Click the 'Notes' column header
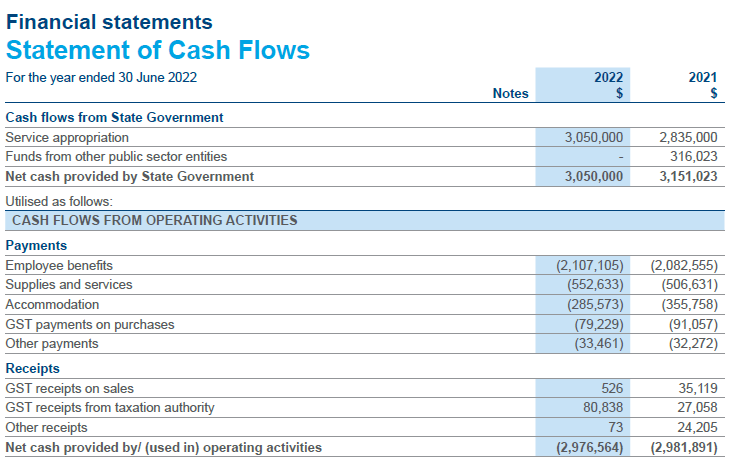Viewport: 745px width, 474px height. 510,93
